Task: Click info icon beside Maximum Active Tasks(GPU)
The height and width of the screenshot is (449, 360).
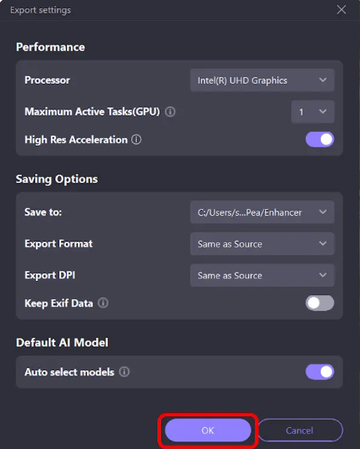Action: (x=170, y=112)
